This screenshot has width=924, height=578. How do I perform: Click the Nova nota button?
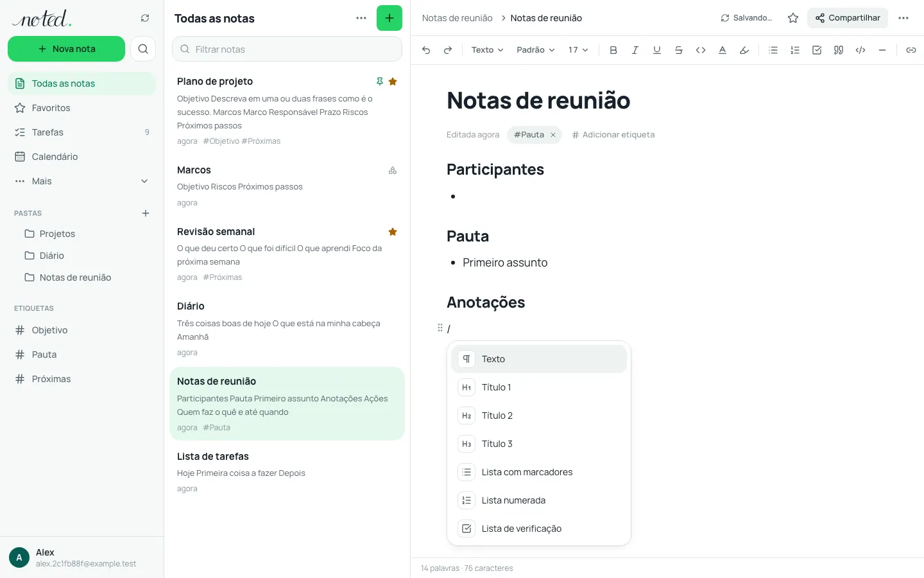pyautogui.click(x=66, y=49)
